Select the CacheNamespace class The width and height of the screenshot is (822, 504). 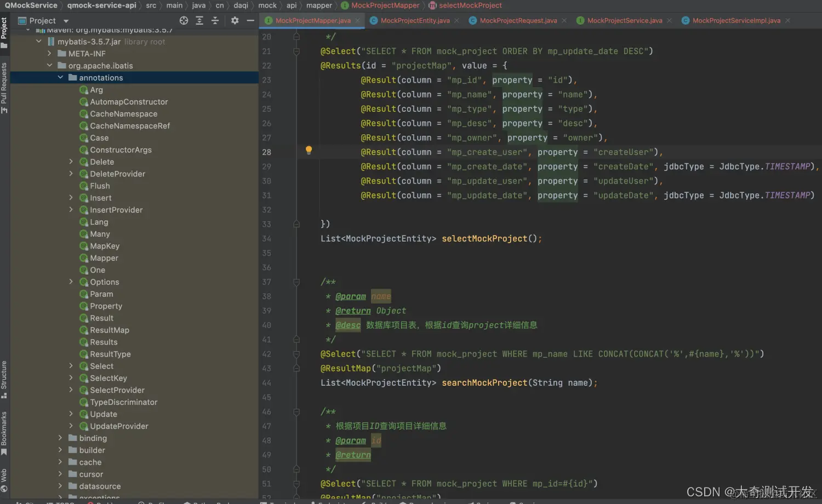tap(123, 114)
